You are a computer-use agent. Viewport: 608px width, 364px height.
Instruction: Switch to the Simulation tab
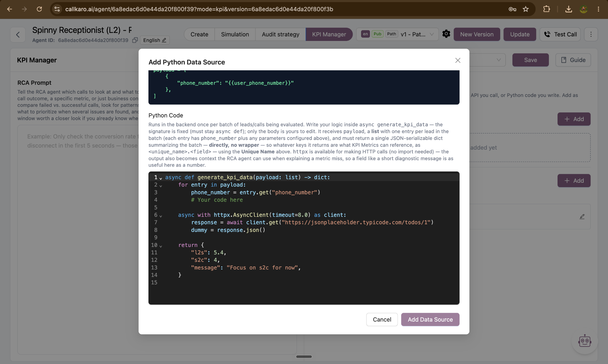click(235, 34)
